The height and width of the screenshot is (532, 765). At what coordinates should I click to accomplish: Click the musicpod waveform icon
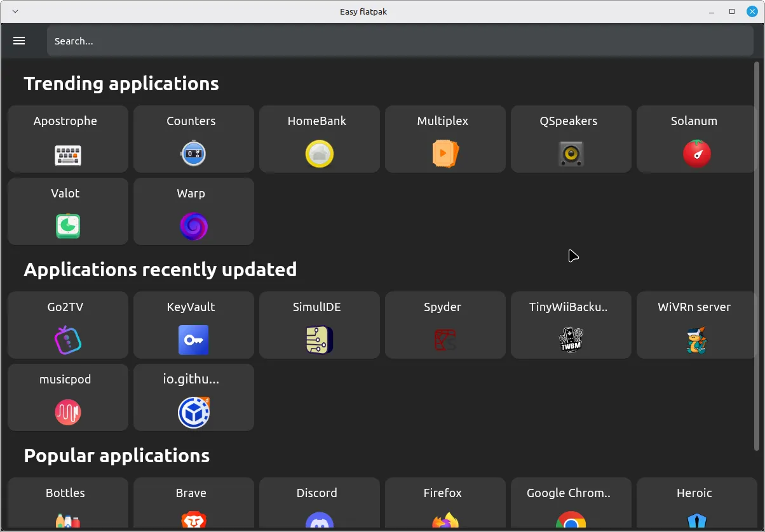coord(68,413)
